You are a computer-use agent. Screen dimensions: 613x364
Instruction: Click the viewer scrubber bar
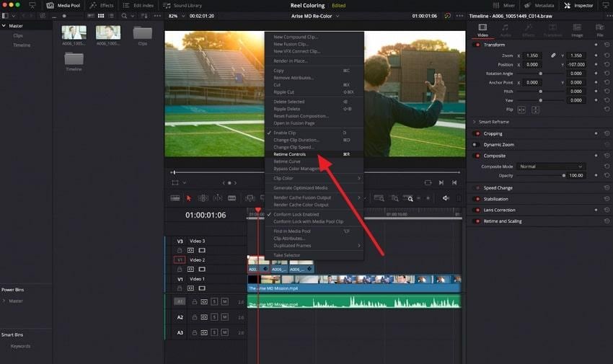(315, 172)
